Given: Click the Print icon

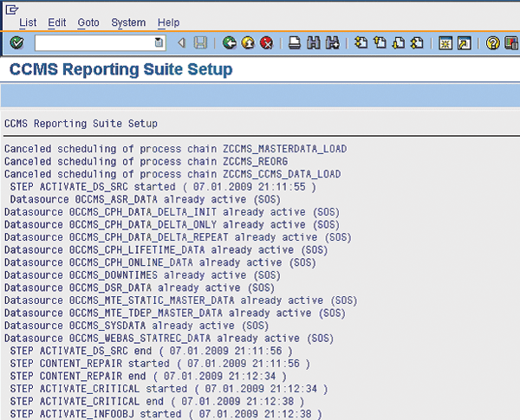Looking at the screenshot, I should pos(295,42).
